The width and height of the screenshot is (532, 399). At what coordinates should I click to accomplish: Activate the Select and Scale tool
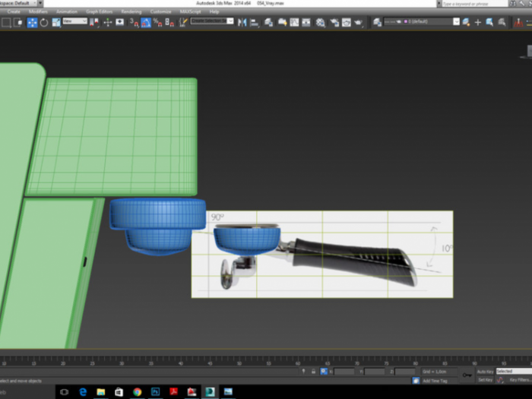point(56,23)
